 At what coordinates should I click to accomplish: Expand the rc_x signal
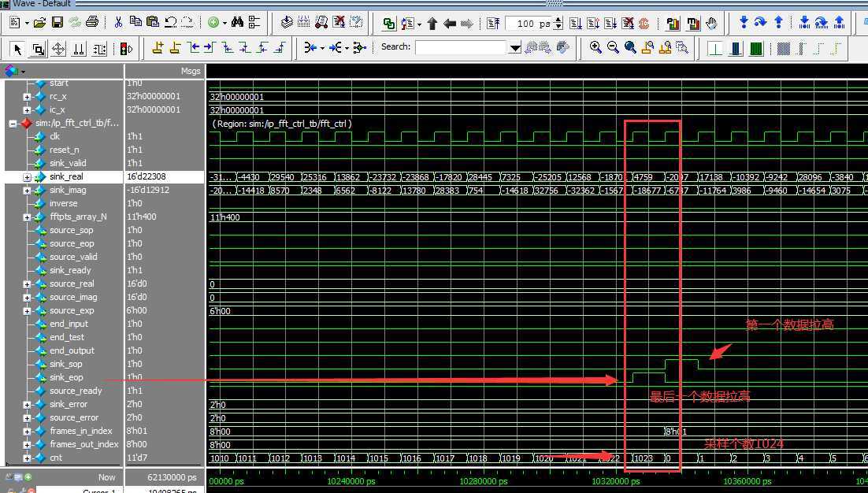point(27,97)
